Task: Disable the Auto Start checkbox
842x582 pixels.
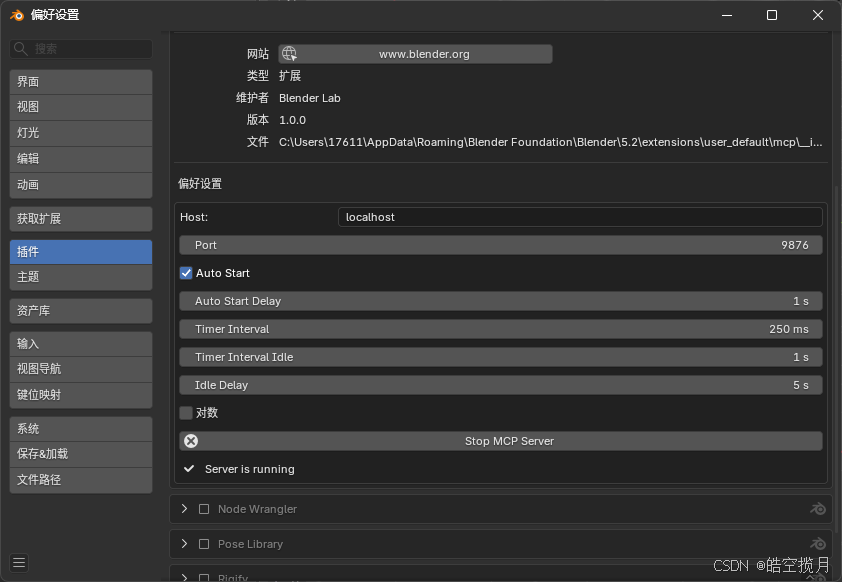Action: pyautogui.click(x=186, y=273)
